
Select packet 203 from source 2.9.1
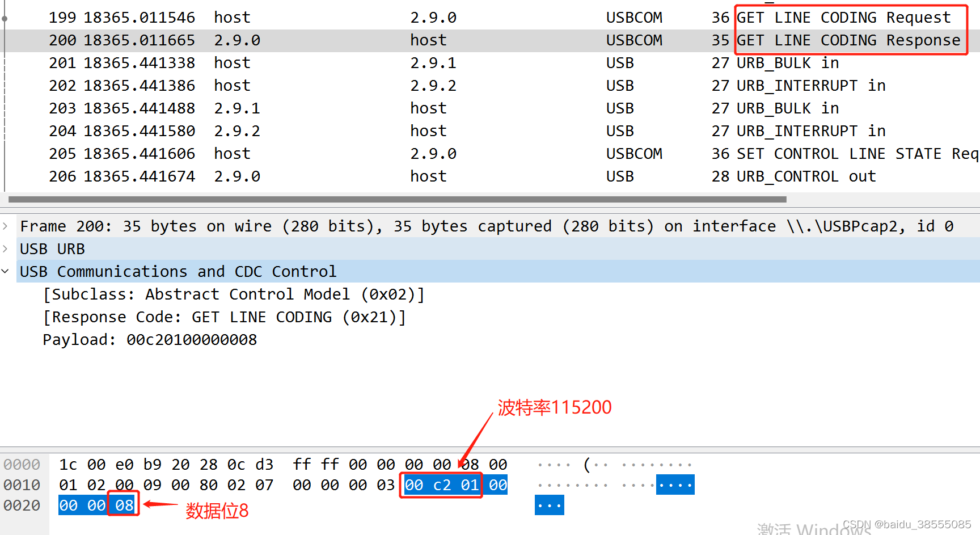[397, 108]
